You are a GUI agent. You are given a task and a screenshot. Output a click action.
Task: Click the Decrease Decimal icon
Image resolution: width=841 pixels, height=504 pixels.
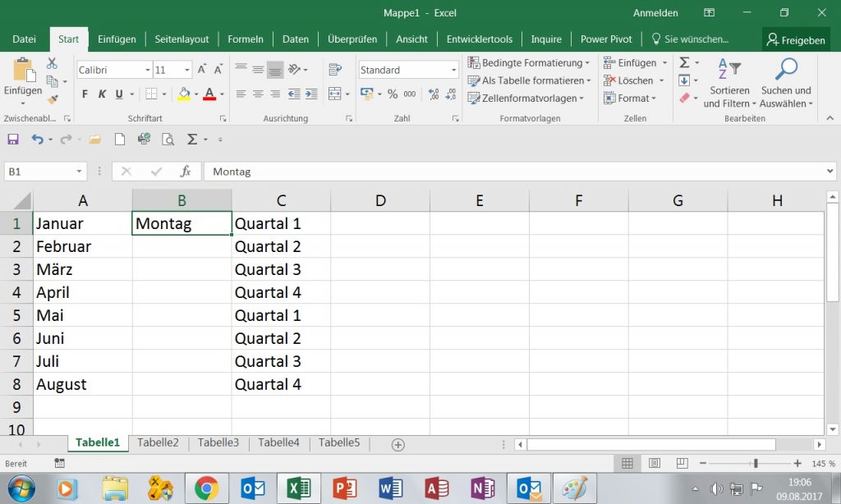(451, 94)
